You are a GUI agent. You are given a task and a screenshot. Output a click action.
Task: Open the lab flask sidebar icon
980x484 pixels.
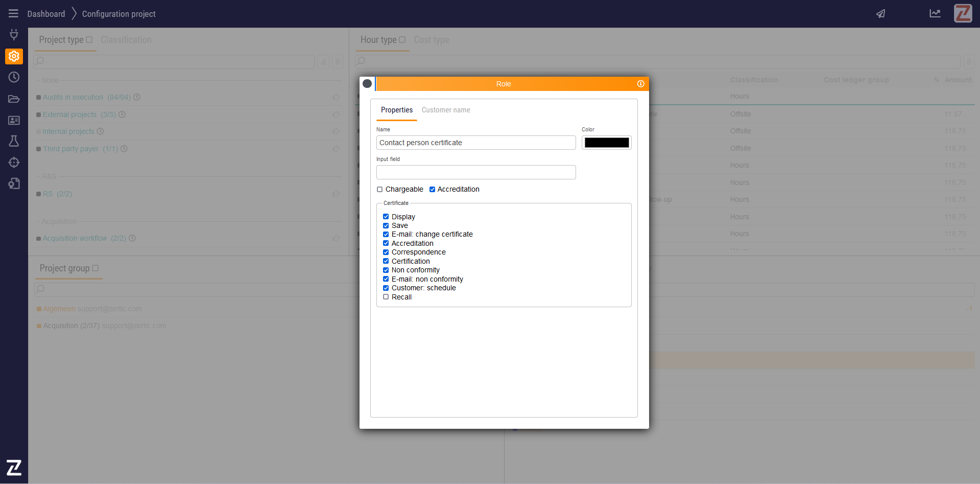(14, 141)
